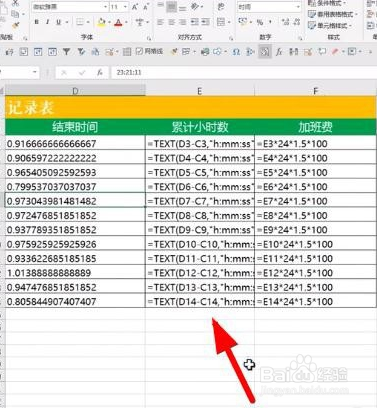Decrease font size with the smaller A
The image size is (377, 408).
coord(146,7)
